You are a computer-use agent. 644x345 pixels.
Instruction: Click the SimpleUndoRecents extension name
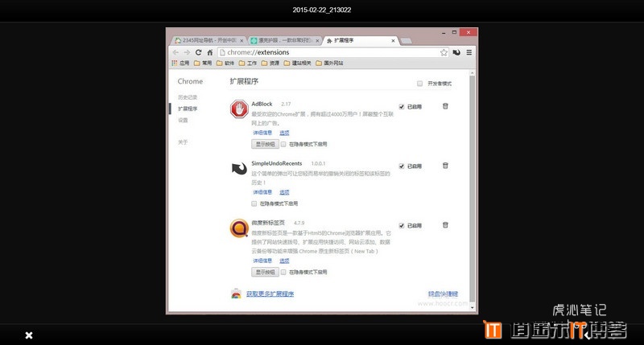[x=277, y=163]
